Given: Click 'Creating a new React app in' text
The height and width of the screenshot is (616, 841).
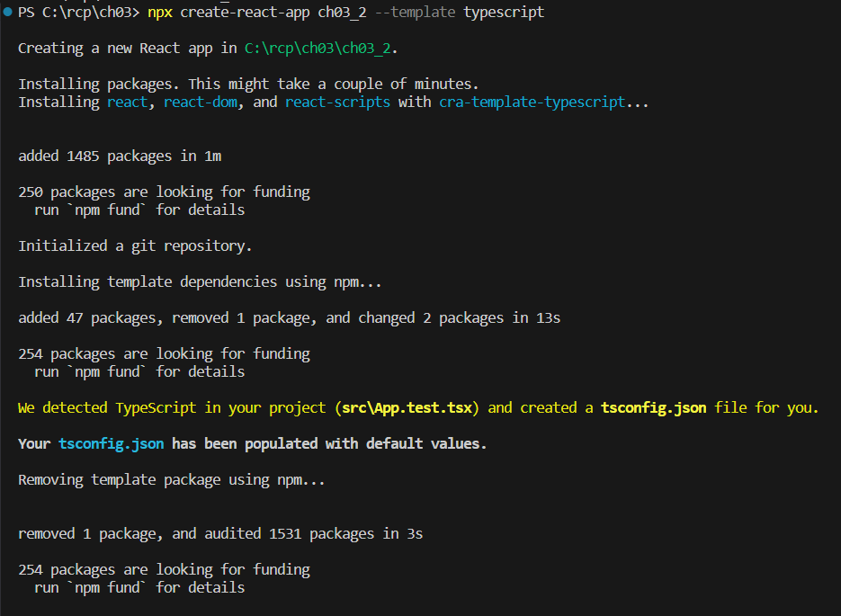Looking at the screenshot, I should point(128,49).
